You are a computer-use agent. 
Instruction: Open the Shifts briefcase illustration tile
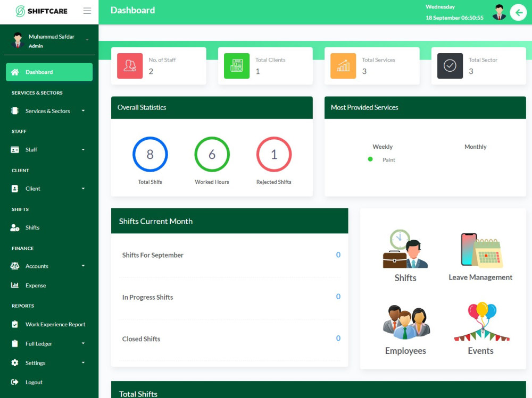click(405, 249)
